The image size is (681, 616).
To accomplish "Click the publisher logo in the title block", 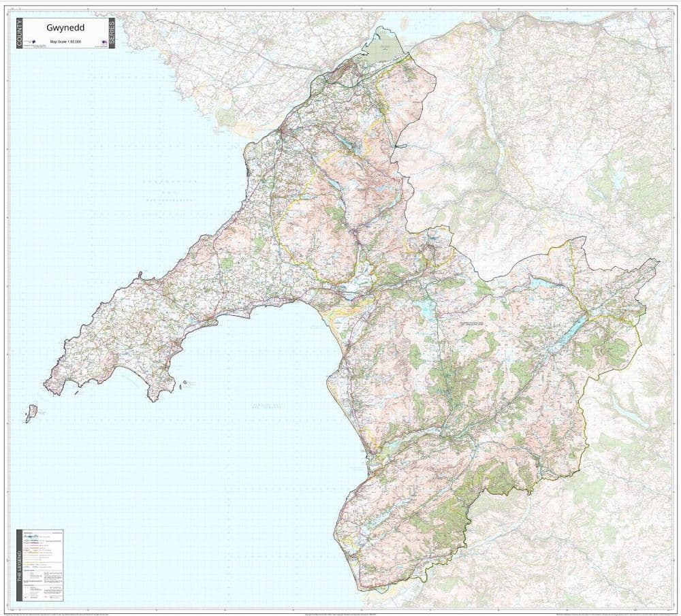I will click(31, 42).
